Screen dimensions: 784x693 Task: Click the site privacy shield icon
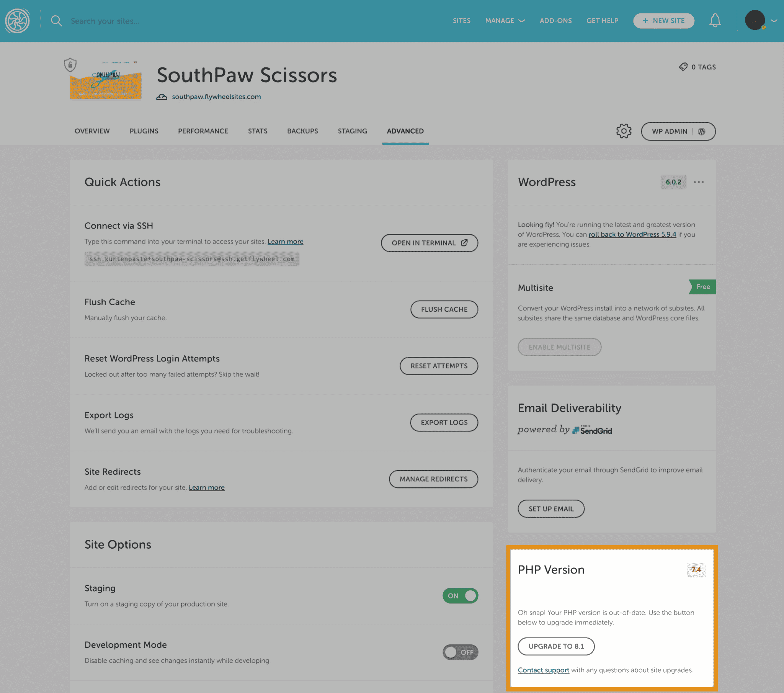point(70,65)
